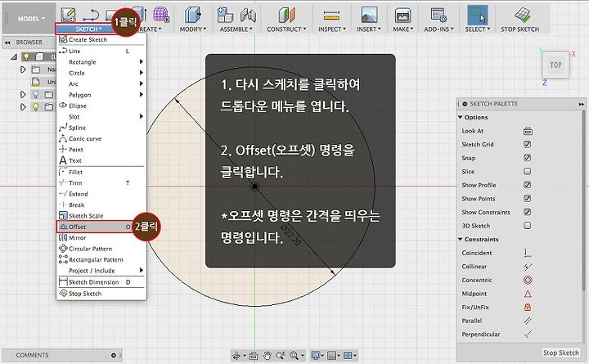The image size is (589, 364).
Task: Open the INSERT dropdown menu
Action: click(369, 29)
